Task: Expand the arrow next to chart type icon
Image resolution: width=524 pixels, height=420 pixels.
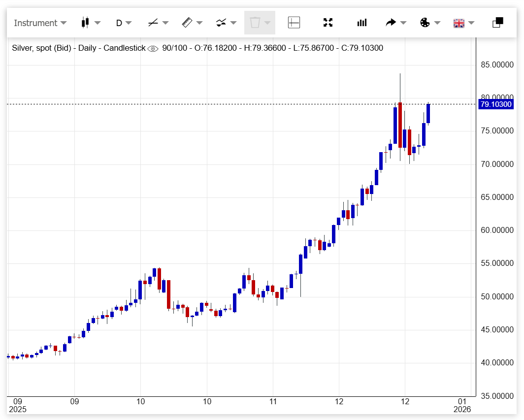Action: (98, 23)
